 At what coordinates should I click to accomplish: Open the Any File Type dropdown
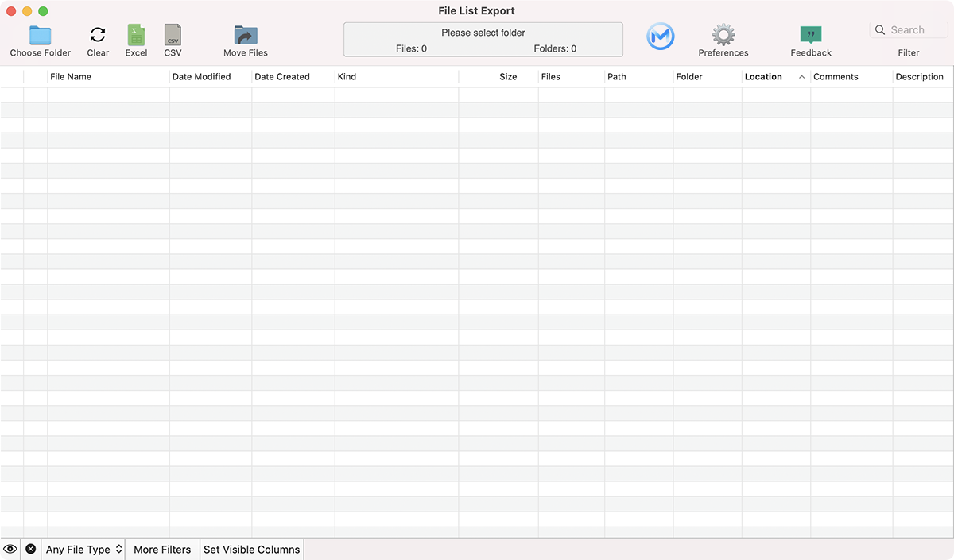83,549
